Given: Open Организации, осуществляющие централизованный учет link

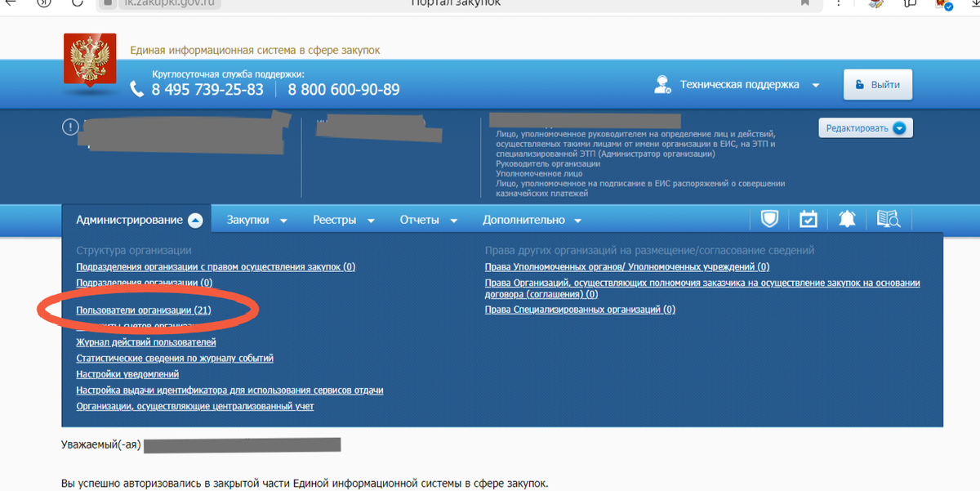Looking at the screenshot, I should 195,406.
